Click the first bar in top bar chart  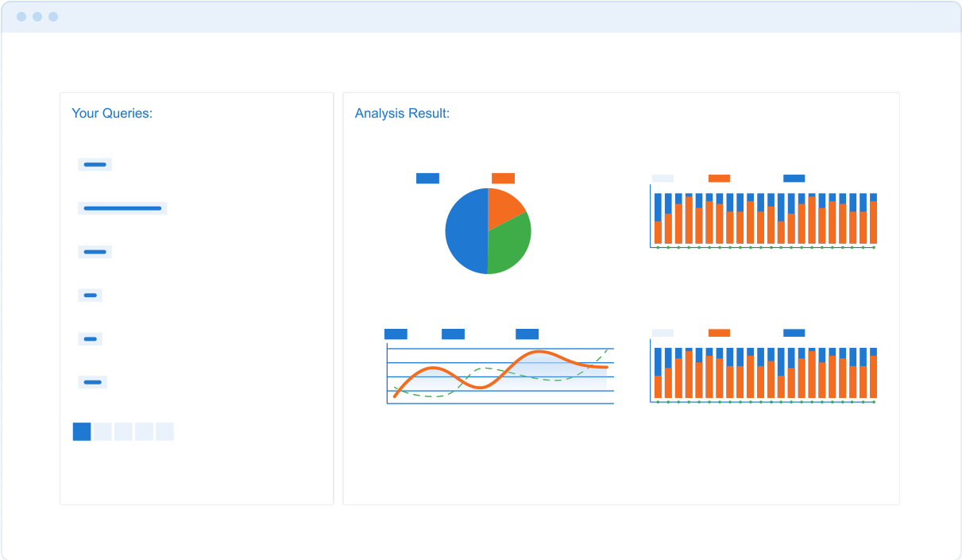(x=658, y=218)
